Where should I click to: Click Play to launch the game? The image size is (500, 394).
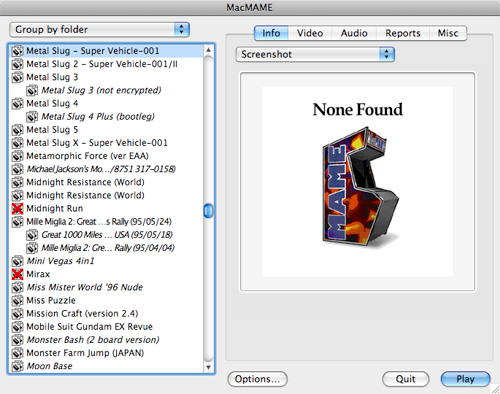coord(465,379)
